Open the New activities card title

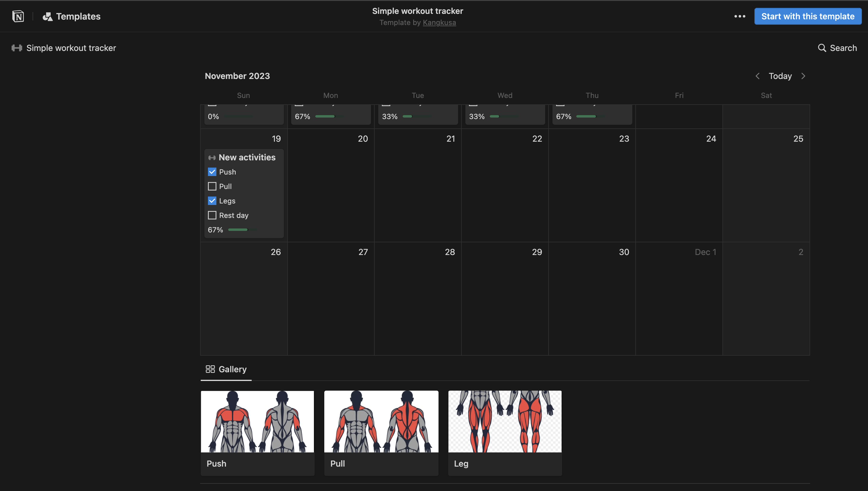(247, 157)
